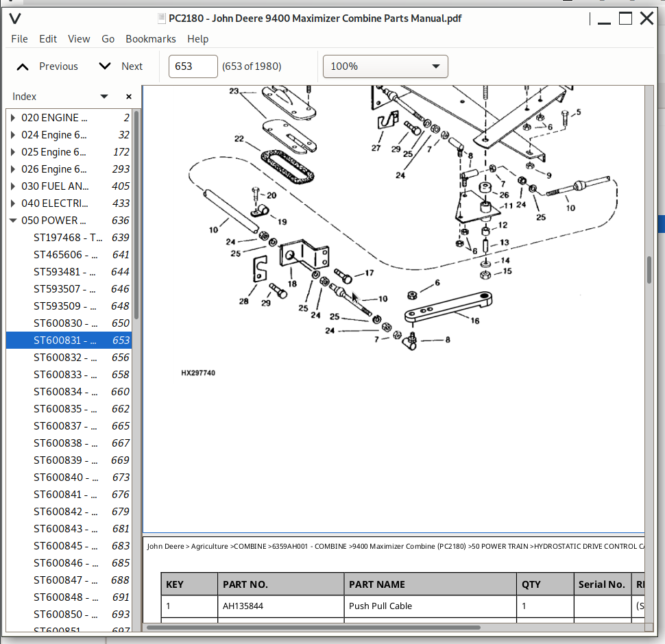Select index entry ST600842 page 679
The height and width of the screenshot is (644, 665).
pos(69,511)
